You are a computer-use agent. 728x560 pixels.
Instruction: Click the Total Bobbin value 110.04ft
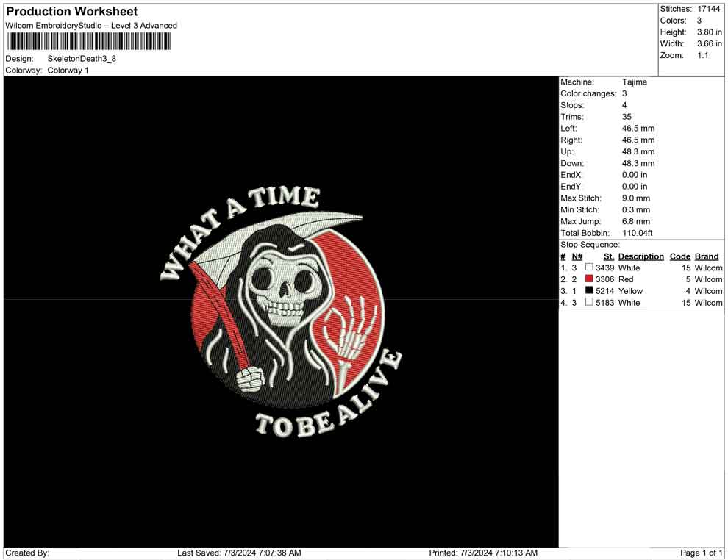[x=638, y=233]
